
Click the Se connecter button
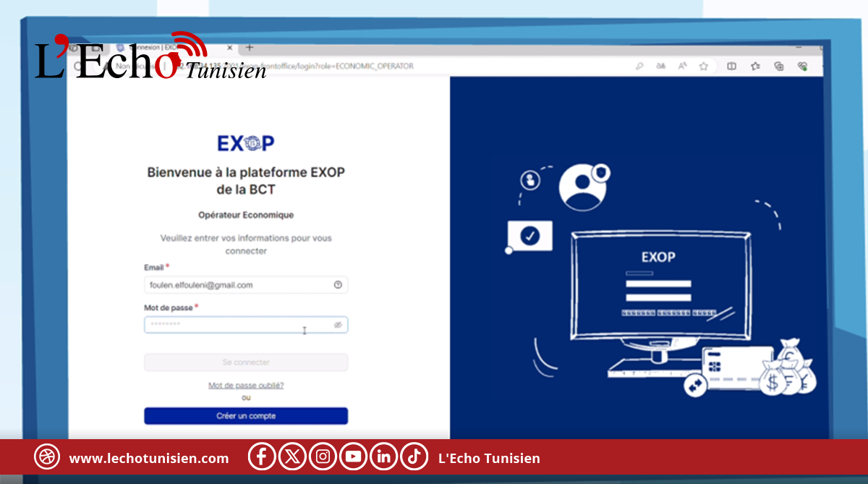pyautogui.click(x=246, y=362)
